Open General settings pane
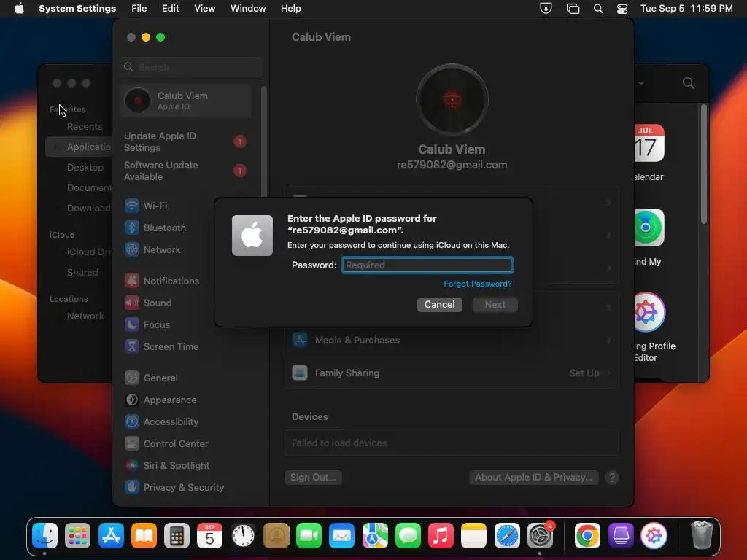The image size is (747, 560). [150, 378]
